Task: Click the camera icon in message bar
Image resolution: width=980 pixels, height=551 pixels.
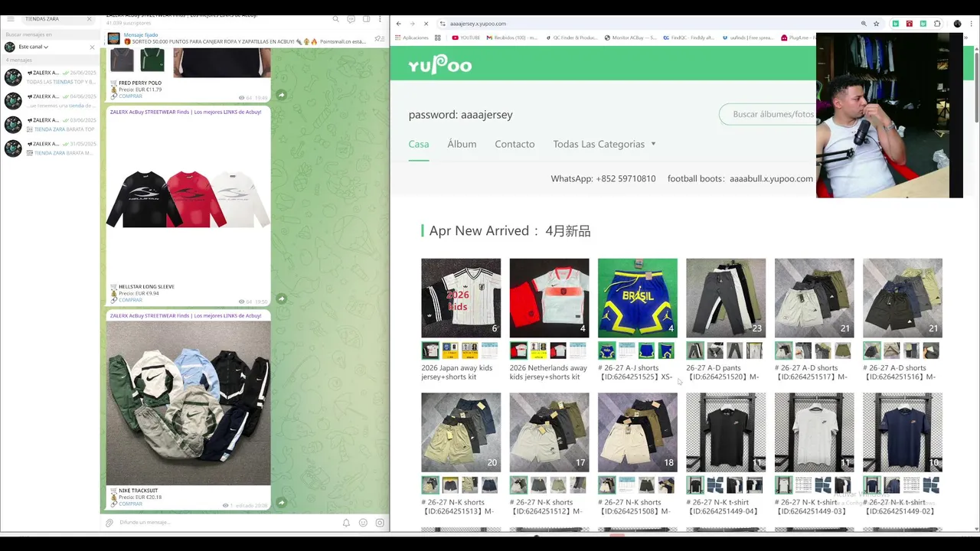Action: click(380, 523)
